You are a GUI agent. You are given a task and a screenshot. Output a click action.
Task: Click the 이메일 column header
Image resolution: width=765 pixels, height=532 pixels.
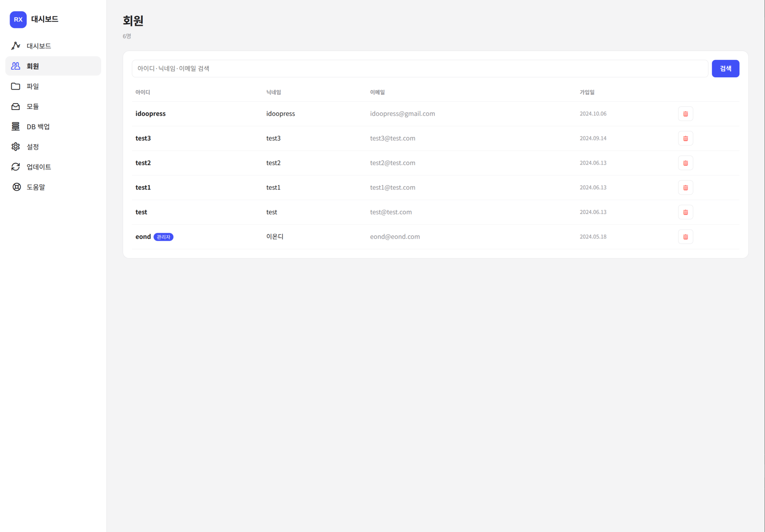pyautogui.click(x=377, y=92)
